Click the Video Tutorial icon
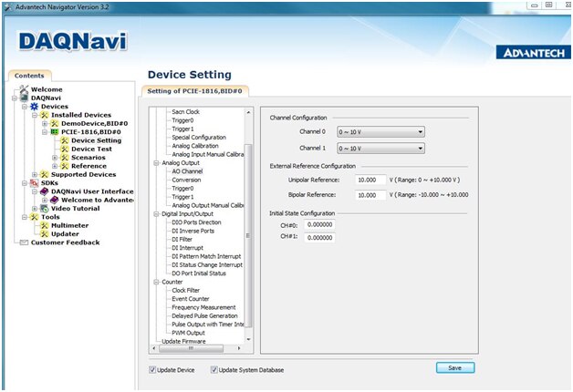Viewport: 573px width, 392px height. point(44,209)
